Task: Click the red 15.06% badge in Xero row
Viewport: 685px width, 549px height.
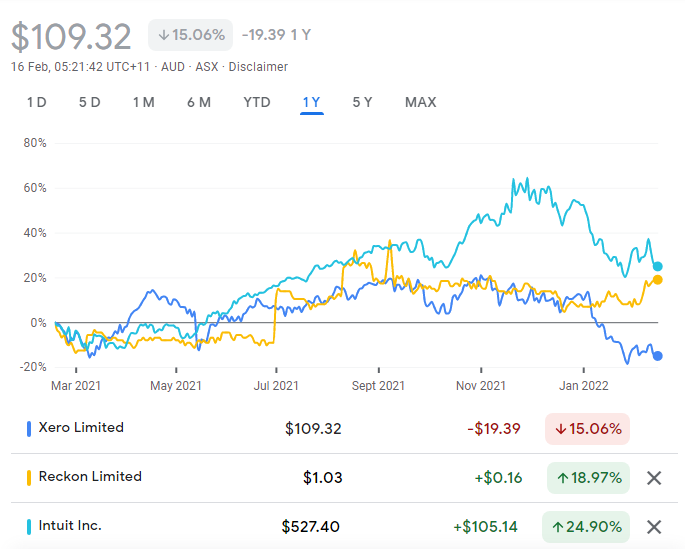Action: pos(588,429)
